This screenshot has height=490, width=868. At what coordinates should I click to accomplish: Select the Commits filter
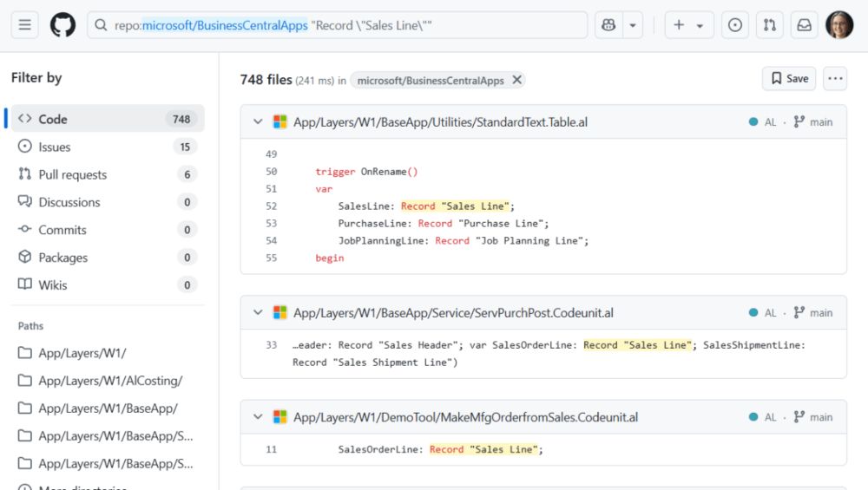[108, 230]
